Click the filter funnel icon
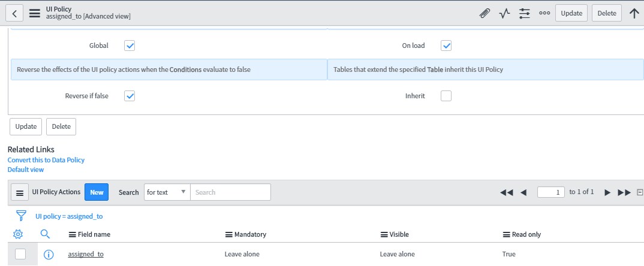Viewport: 644px width, 266px height. 21,216
